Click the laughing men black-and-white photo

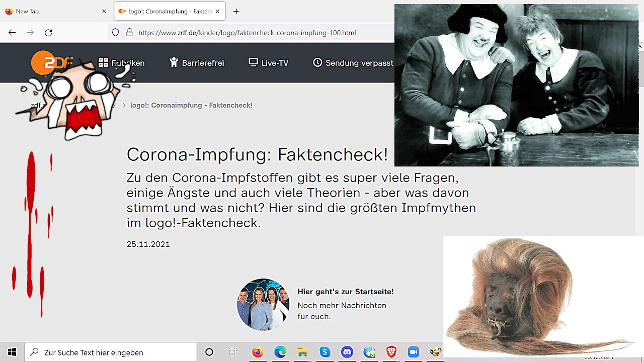click(x=517, y=85)
